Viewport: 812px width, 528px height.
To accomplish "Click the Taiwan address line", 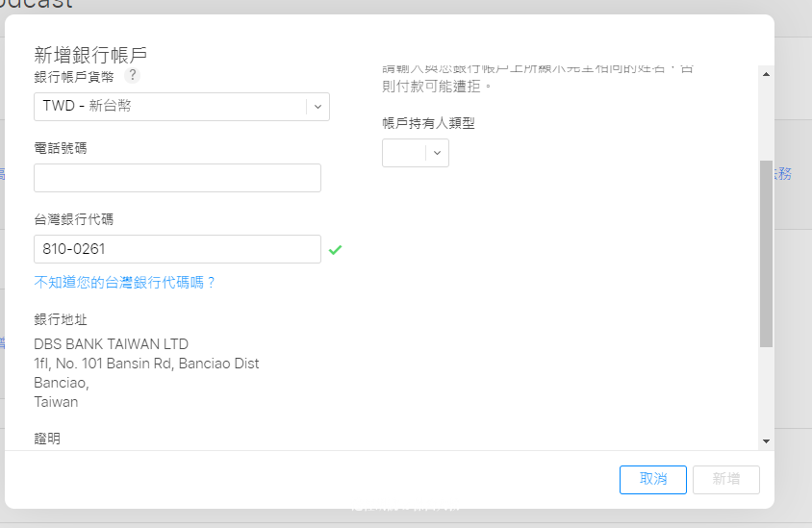I will (x=56, y=402).
